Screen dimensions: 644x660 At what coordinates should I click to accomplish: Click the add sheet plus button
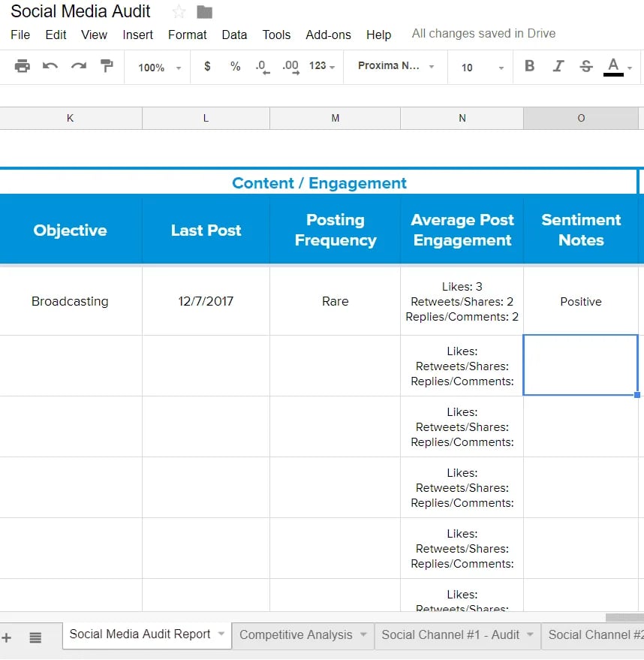(x=8, y=637)
